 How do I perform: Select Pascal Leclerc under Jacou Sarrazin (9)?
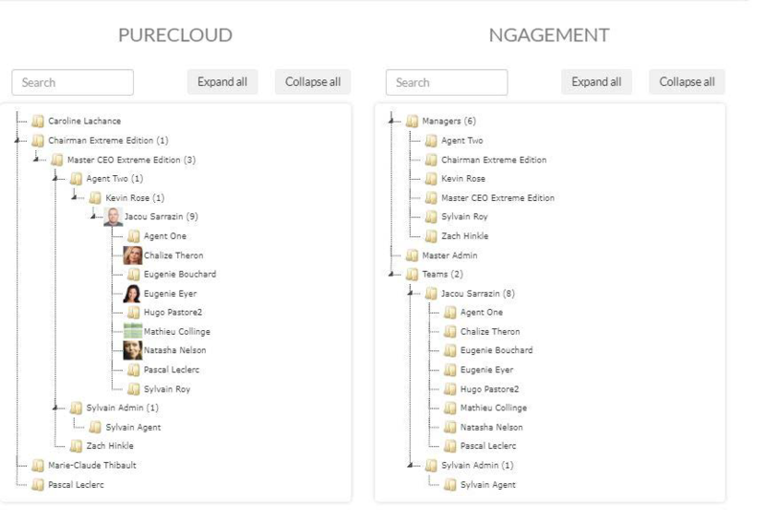click(171, 370)
